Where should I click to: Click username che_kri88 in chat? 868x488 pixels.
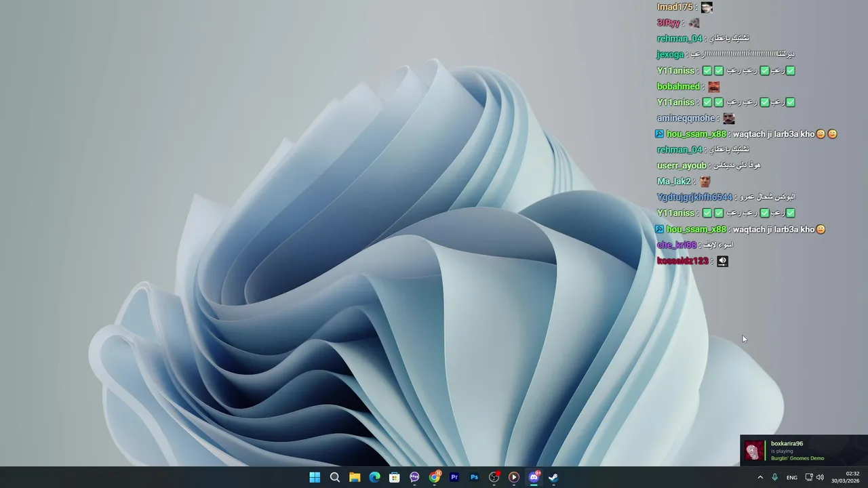(x=677, y=245)
